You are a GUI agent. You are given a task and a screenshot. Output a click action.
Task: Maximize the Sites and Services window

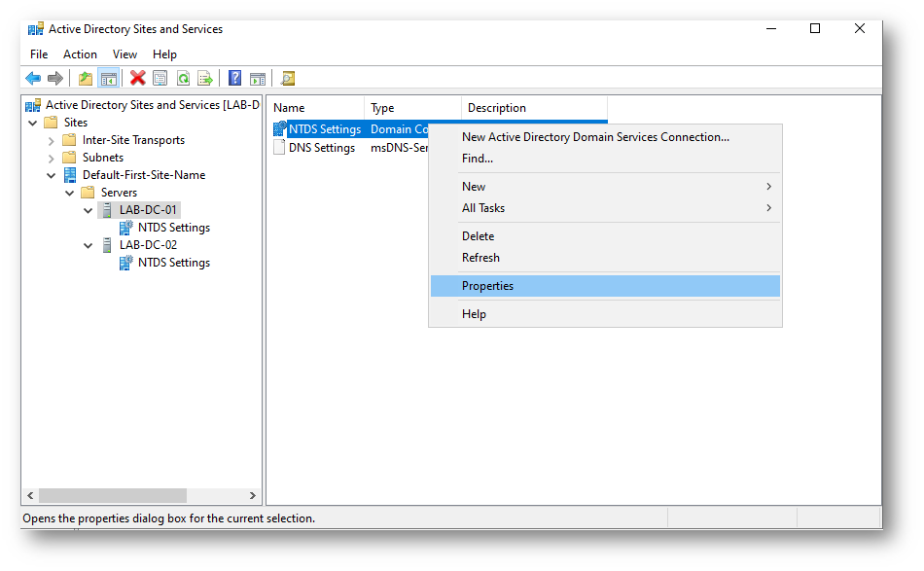(x=815, y=28)
